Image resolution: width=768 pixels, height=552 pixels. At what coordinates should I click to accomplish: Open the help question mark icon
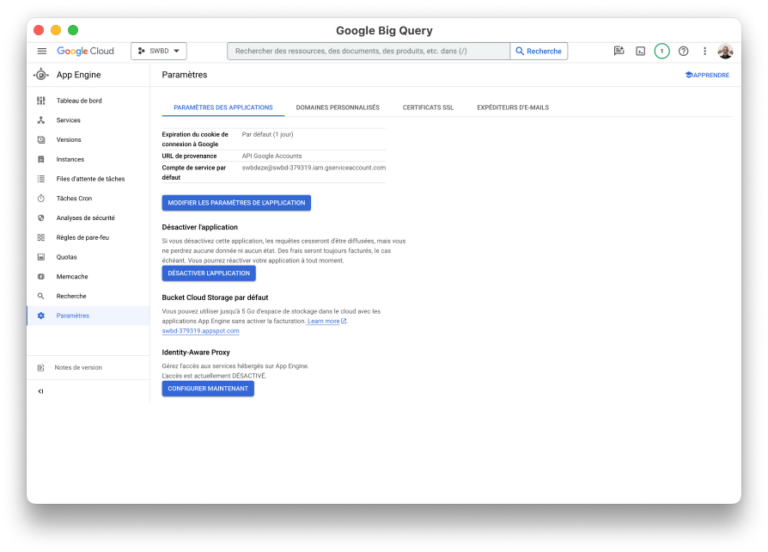point(683,51)
